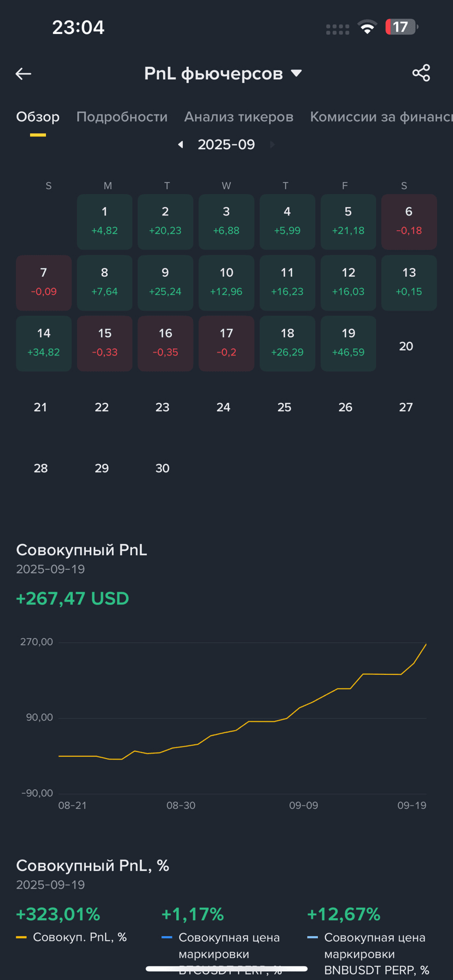Viewport: 453px width, 980px height.
Task: Tap the 09-19 endpoint on PnL chart
Action: (426, 644)
